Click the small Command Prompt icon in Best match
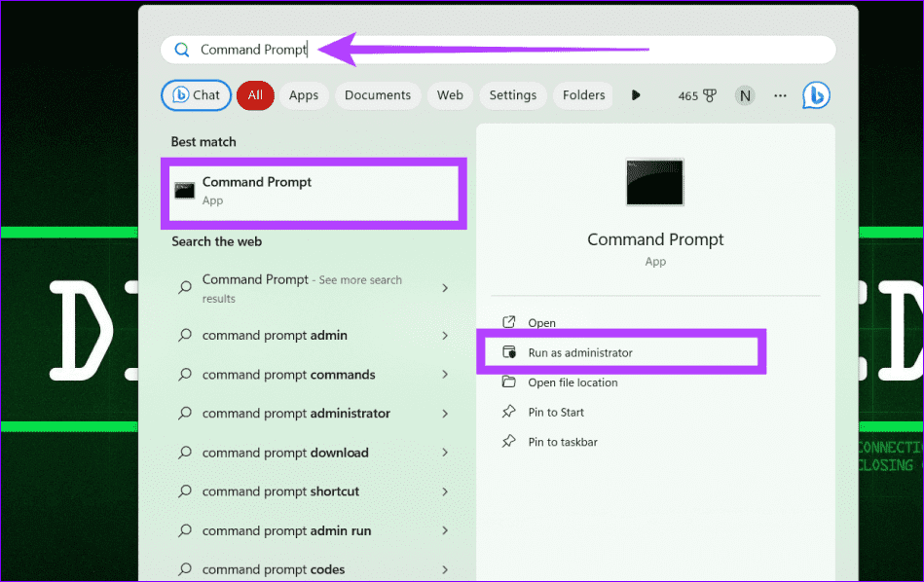924x582 pixels. click(184, 191)
